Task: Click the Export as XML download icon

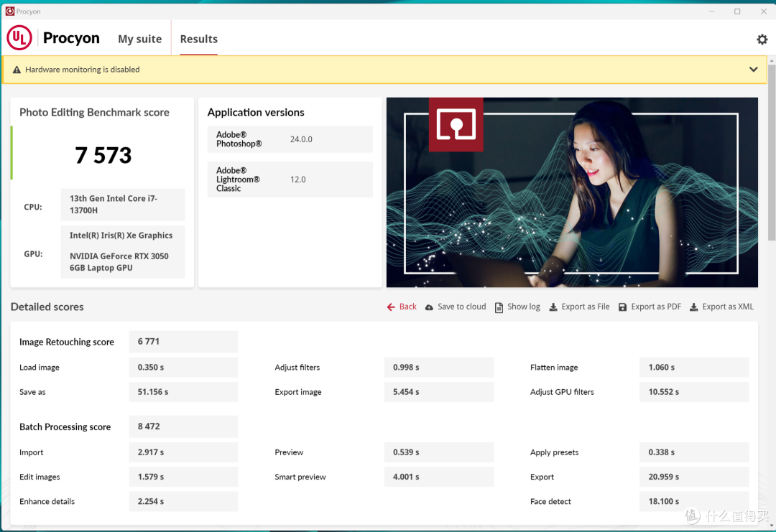Action: click(x=694, y=307)
